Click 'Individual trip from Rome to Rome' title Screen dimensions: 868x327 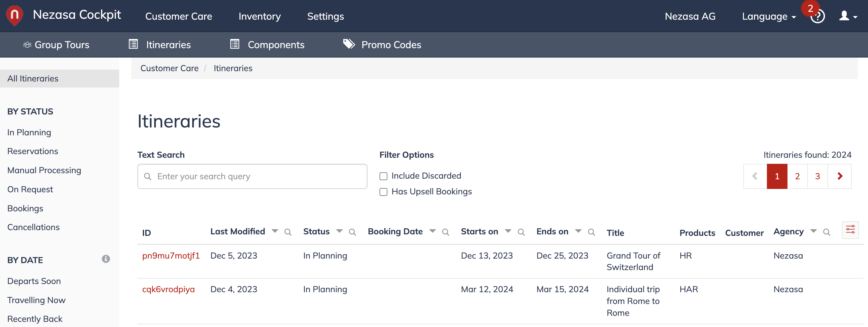633,301
